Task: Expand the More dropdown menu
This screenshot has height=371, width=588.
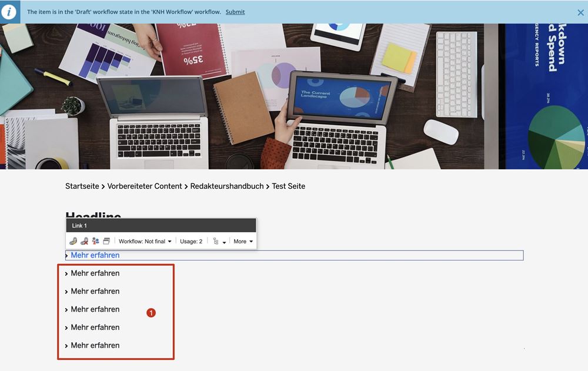Action: pos(243,241)
